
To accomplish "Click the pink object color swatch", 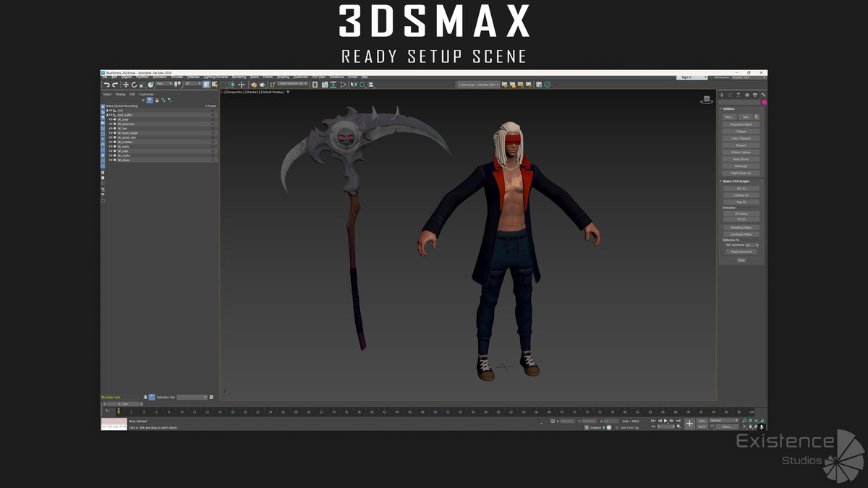I will pyautogui.click(x=765, y=103).
